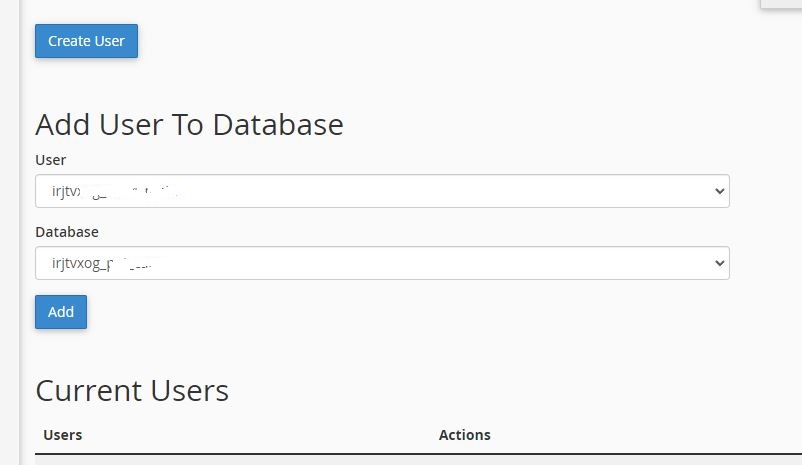Screen dimensions: 802x465
Task: Click the white panel in the top-right corner
Action: pyautogui.click(x=781, y=4)
